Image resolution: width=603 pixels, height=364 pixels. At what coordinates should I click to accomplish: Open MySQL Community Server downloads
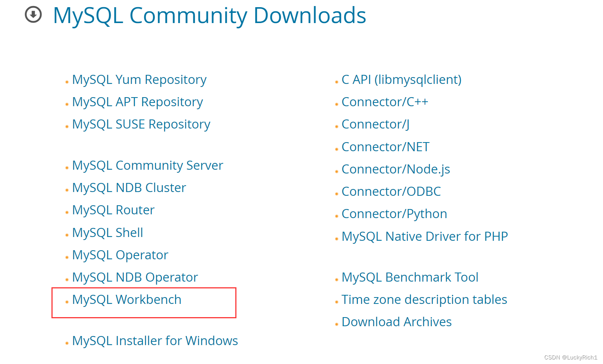click(x=148, y=166)
